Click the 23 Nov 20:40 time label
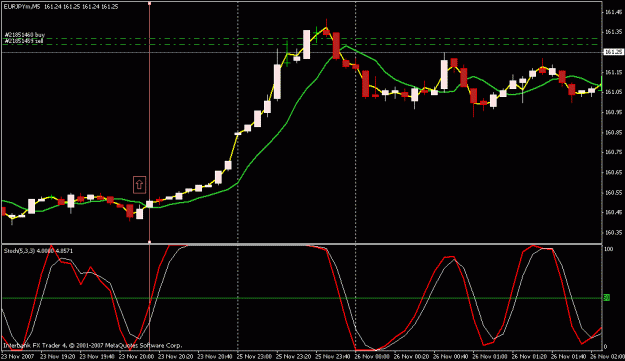 tap(215, 356)
